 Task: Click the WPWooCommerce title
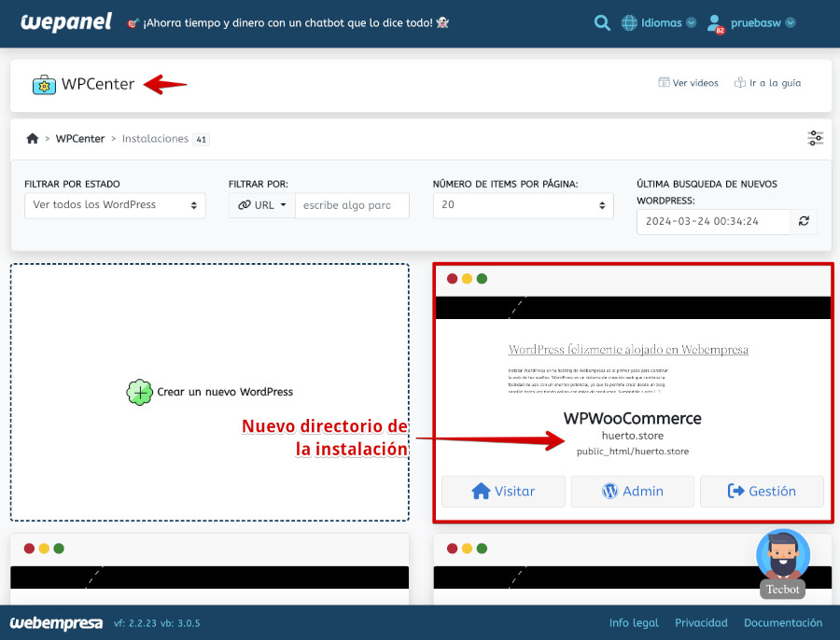[633, 418]
